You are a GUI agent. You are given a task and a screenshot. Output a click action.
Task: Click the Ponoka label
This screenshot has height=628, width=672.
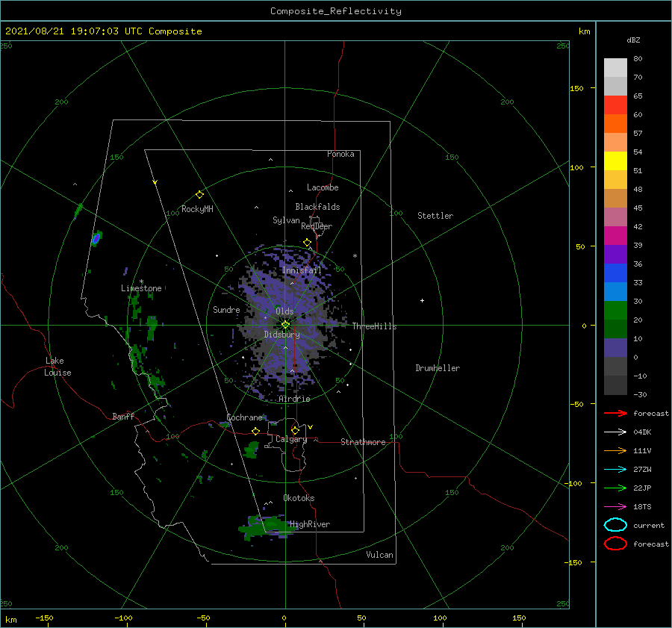point(340,154)
